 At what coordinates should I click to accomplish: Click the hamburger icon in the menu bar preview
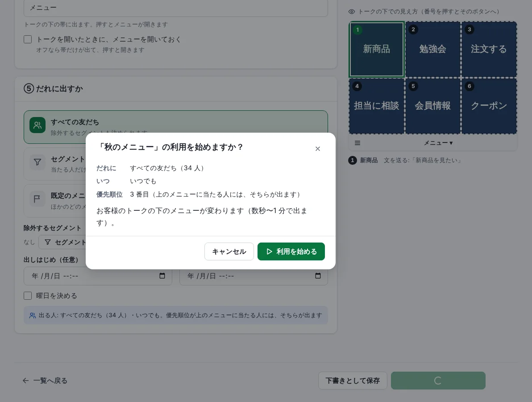[357, 143]
